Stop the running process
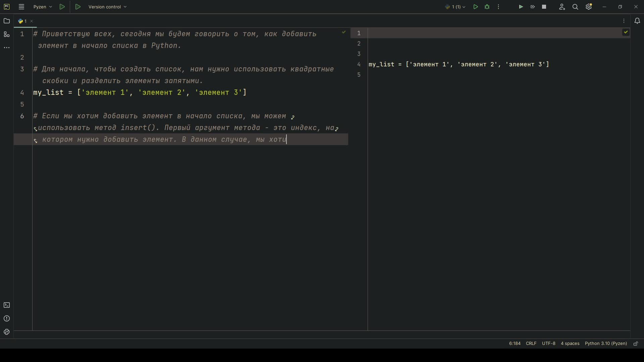 [x=544, y=7]
